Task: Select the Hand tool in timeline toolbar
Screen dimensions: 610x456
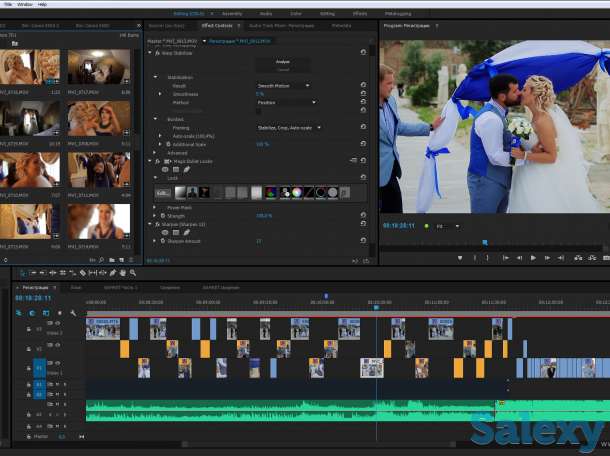Action: coord(123,272)
